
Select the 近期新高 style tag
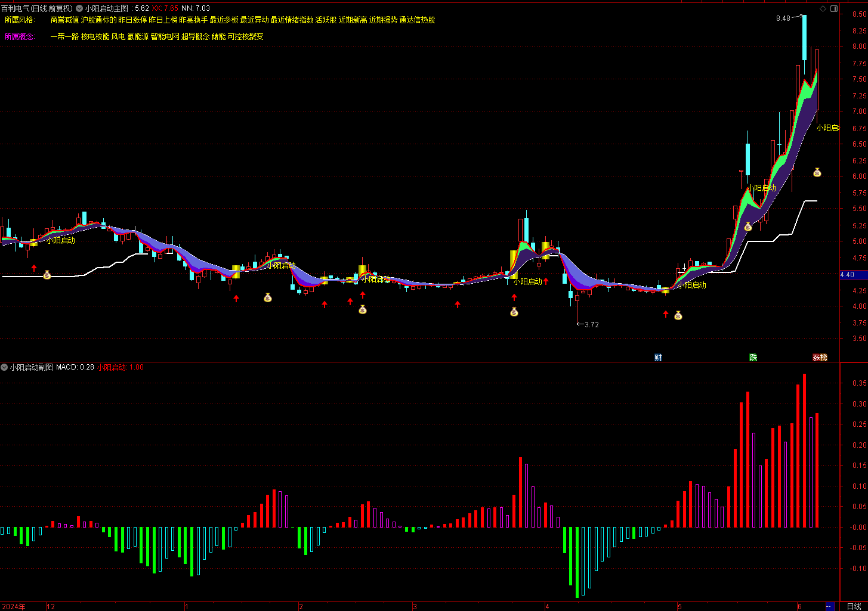[353, 20]
